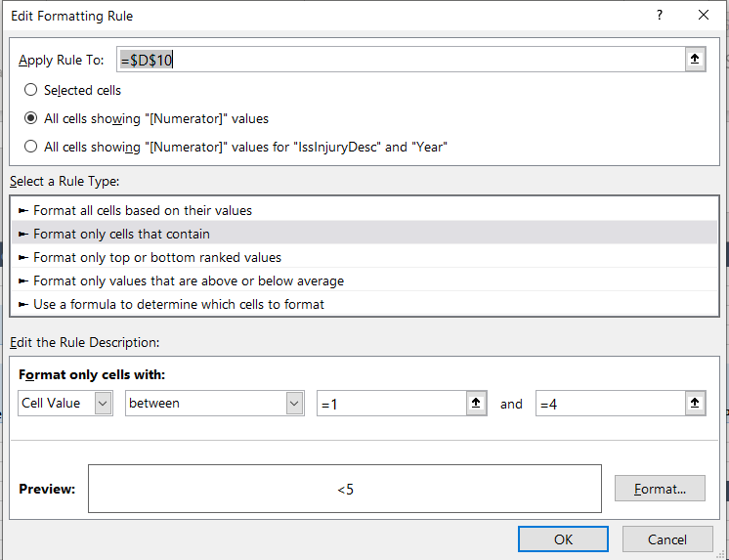Select 'Format all cells based on their values'
Image resolution: width=729 pixels, height=560 pixels.
364,210
